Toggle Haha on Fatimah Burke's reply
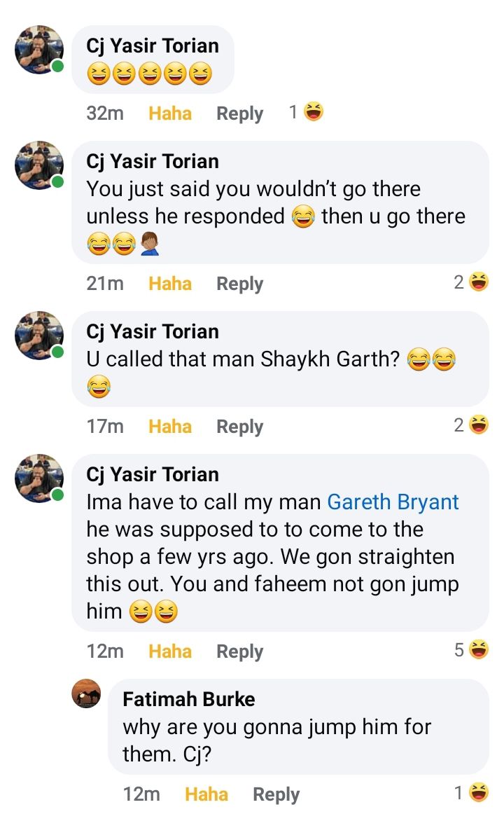This screenshot has height=821, width=504. 206,794
